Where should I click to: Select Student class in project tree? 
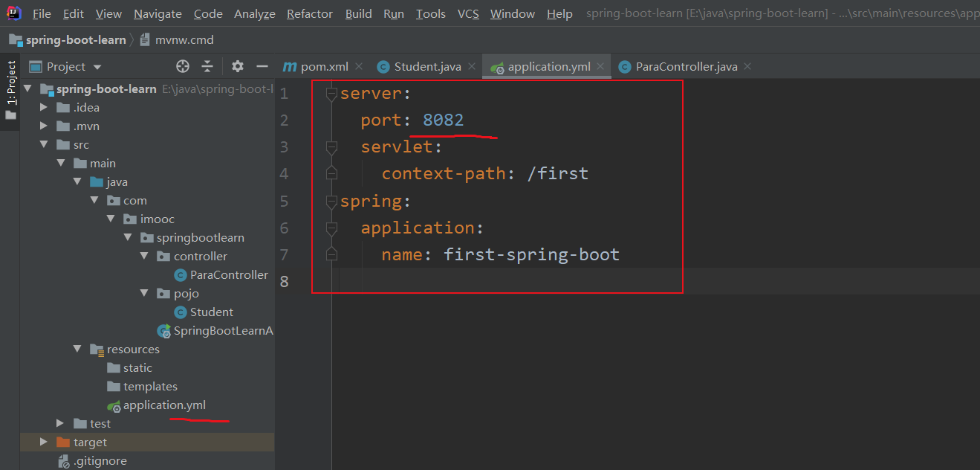(204, 312)
